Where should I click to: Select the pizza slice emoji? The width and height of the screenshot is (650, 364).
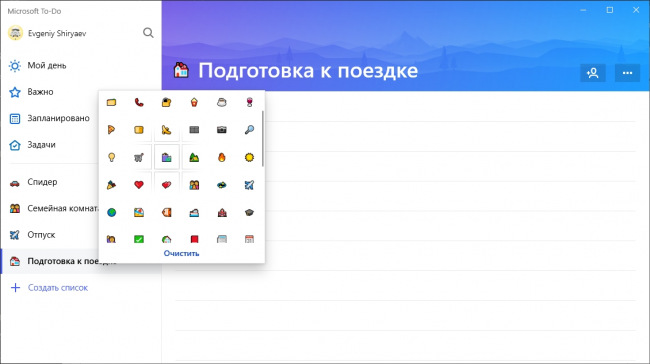pos(111,130)
